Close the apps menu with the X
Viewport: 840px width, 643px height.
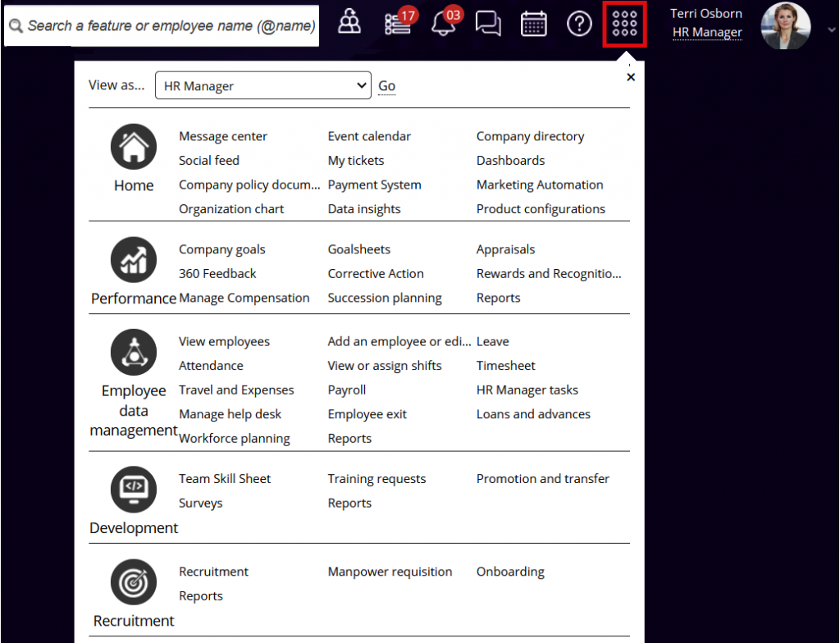tap(631, 76)
